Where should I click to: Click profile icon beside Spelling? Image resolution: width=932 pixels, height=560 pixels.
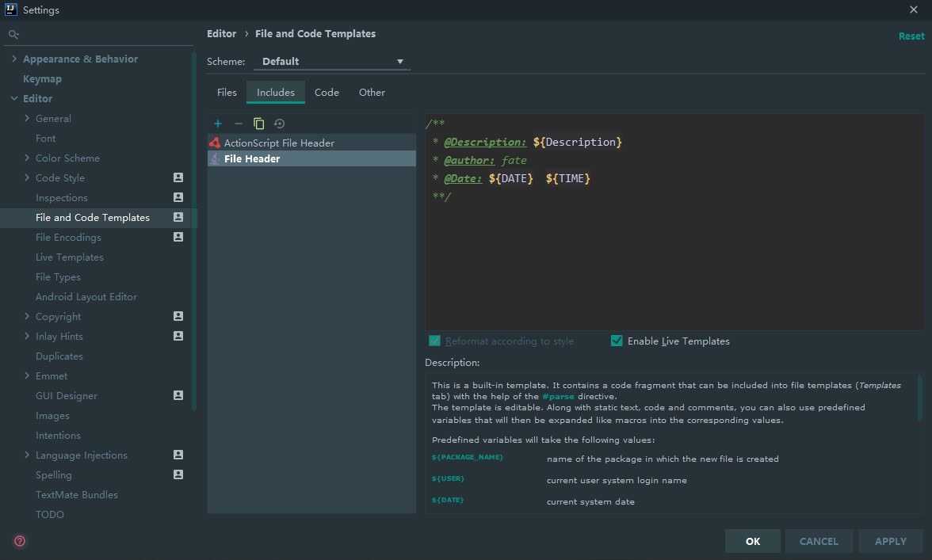(178, 474)
